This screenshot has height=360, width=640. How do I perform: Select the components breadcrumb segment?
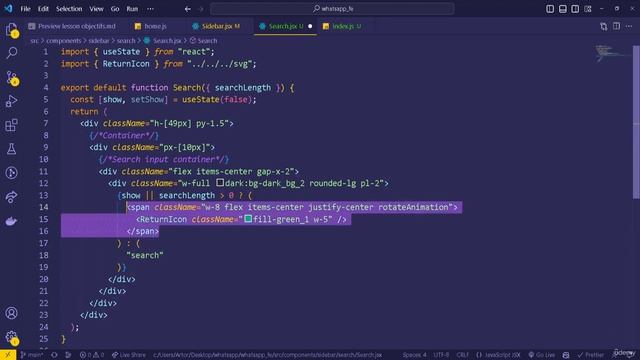coord(64,40)
